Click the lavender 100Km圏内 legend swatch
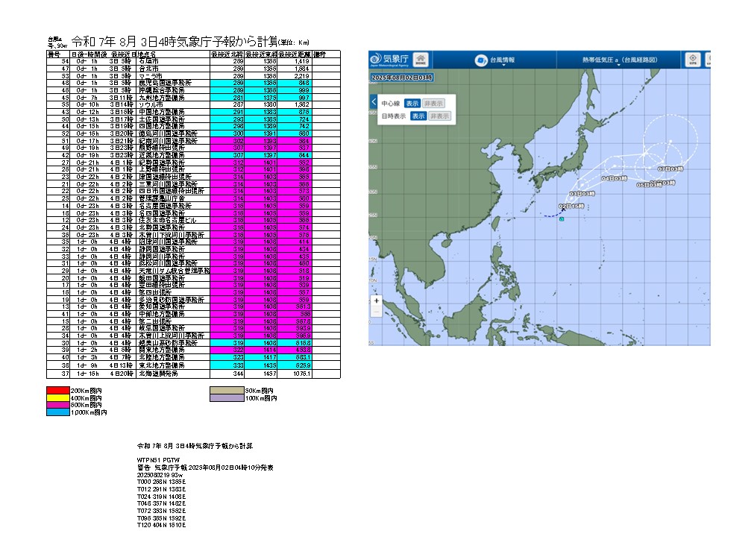 [227, 398]
